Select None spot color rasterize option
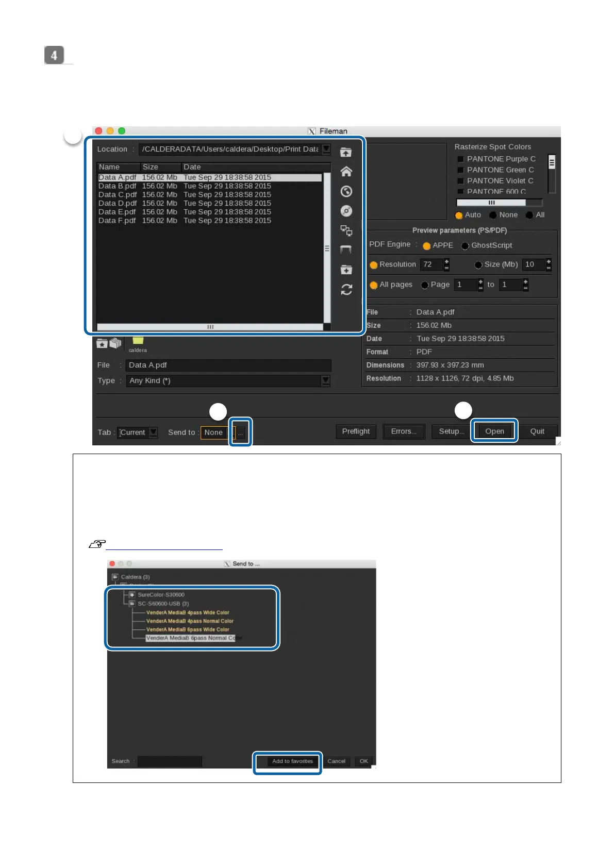This screenshot has height=868, width=614. 493,215
